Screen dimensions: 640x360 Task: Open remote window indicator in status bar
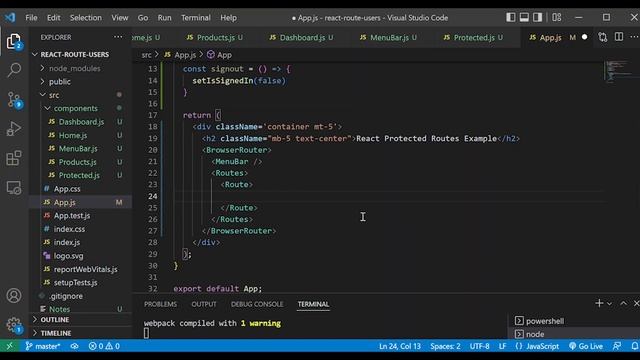pos(9,346)
